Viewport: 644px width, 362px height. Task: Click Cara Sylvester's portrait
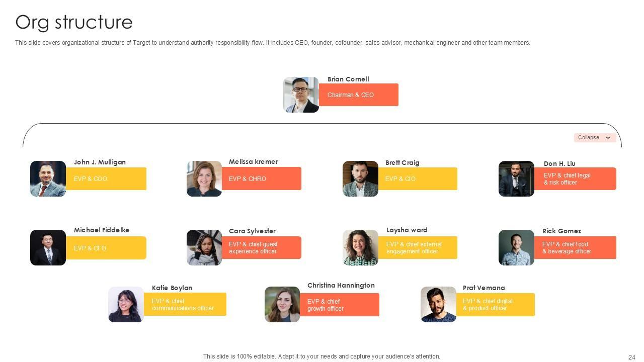point(204,247)
